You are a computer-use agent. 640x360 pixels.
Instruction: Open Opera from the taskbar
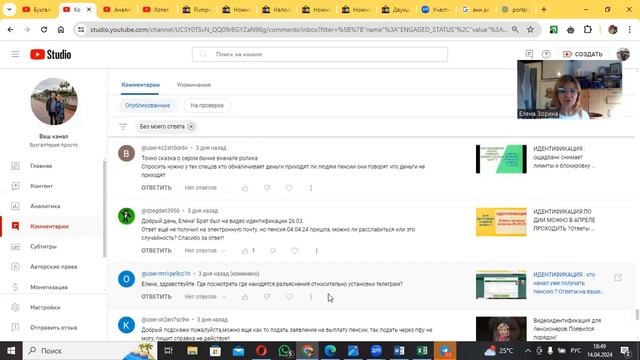[261, 351]
